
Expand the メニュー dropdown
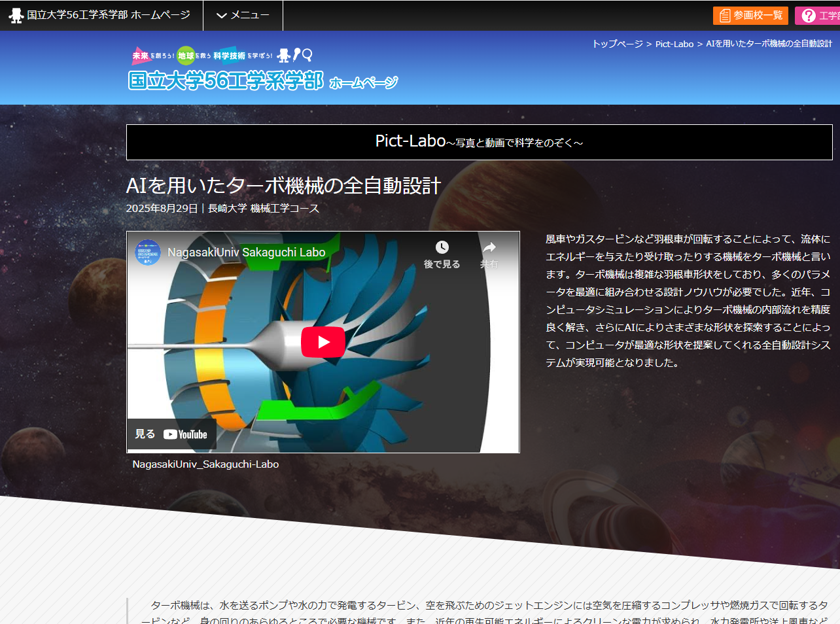(x=243, y=15)
